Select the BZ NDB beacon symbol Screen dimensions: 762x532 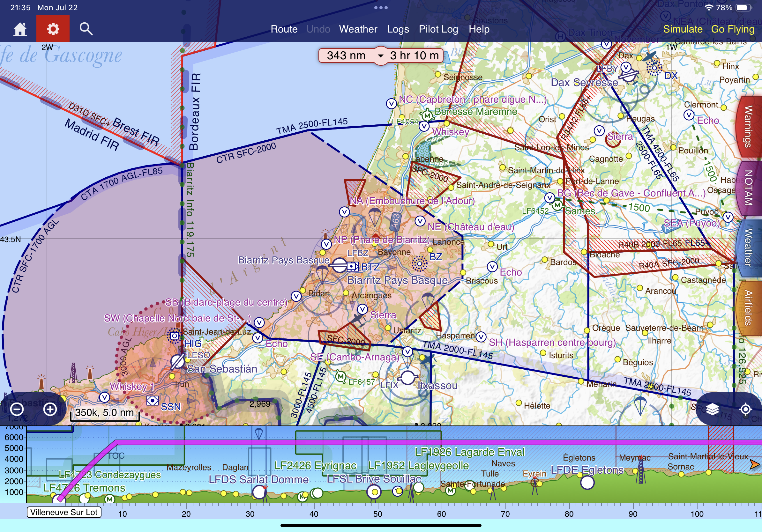[x=420, y=264]
